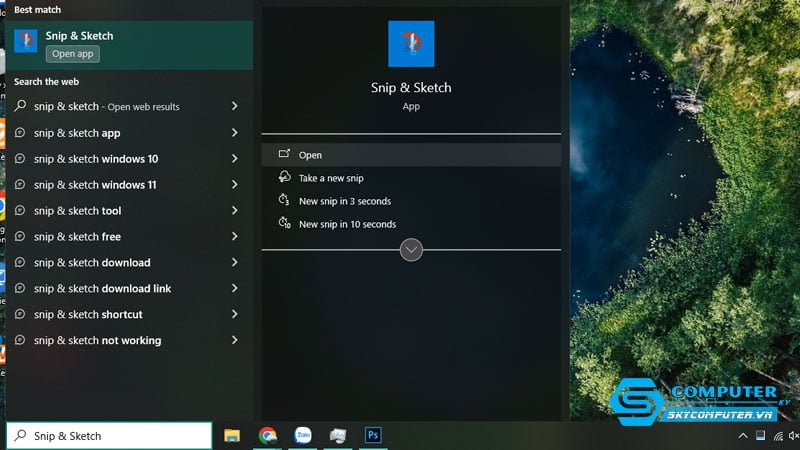Show hidden system tray icons
This screenshot has height=450, width=800.
pyautogui.click(x=743, y=436)
